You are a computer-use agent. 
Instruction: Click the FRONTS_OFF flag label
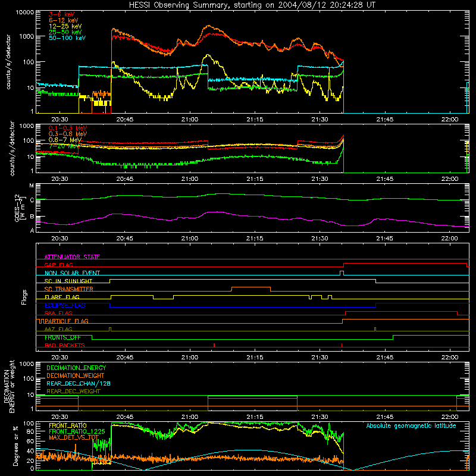pos(62,337)
